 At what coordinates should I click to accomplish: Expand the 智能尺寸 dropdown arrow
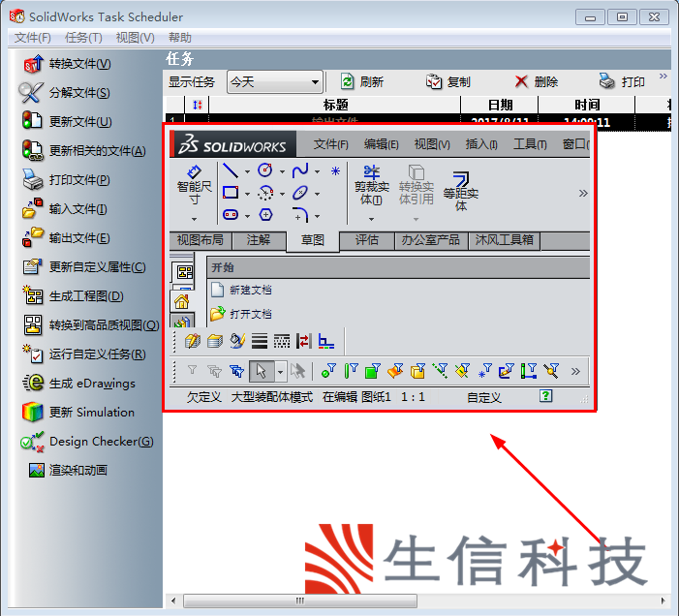coord(194,220)
